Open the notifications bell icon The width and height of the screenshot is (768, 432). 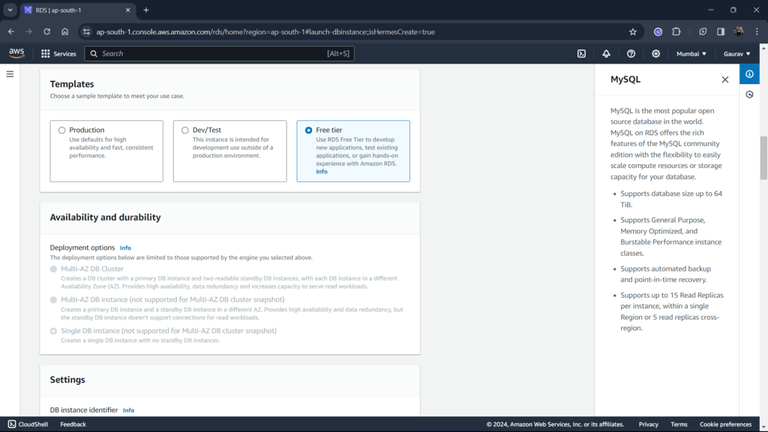(x=606, y=54)
